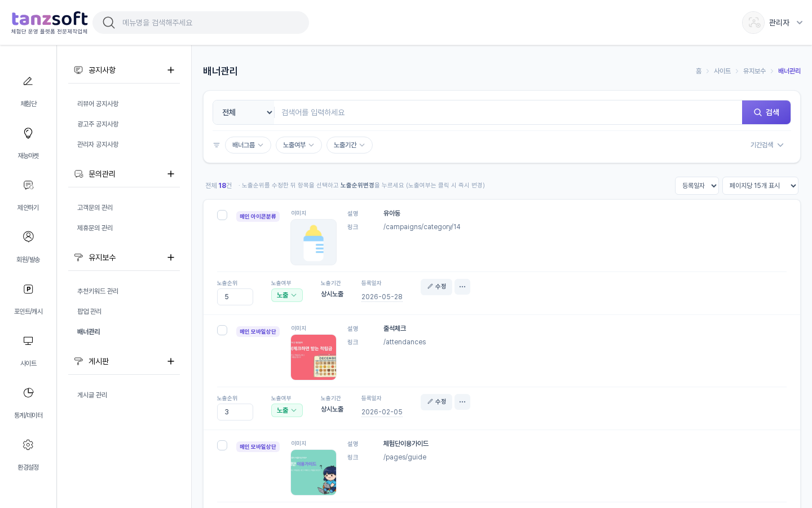Open the 사이트 monitor icon
The height and width of the screenshot is (508, 812).
tap(28, 341)
